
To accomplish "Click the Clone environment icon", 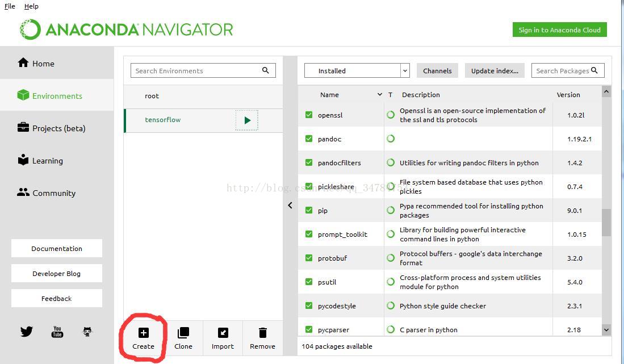I will pyautogui.click(x=183, y=333).
